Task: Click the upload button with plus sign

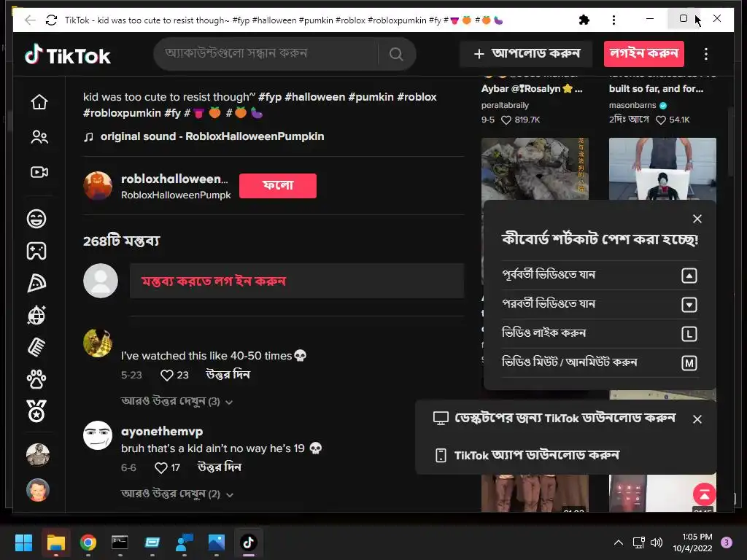Action: point(527,54)
